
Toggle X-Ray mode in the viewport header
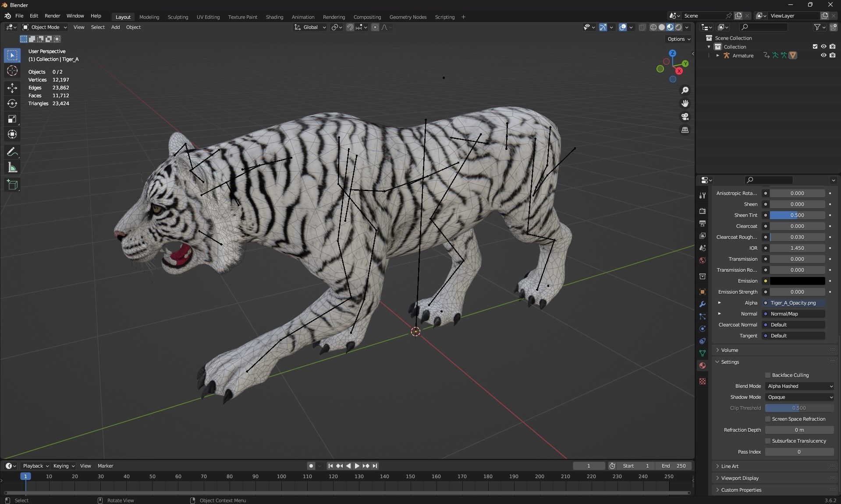(642, 27)
